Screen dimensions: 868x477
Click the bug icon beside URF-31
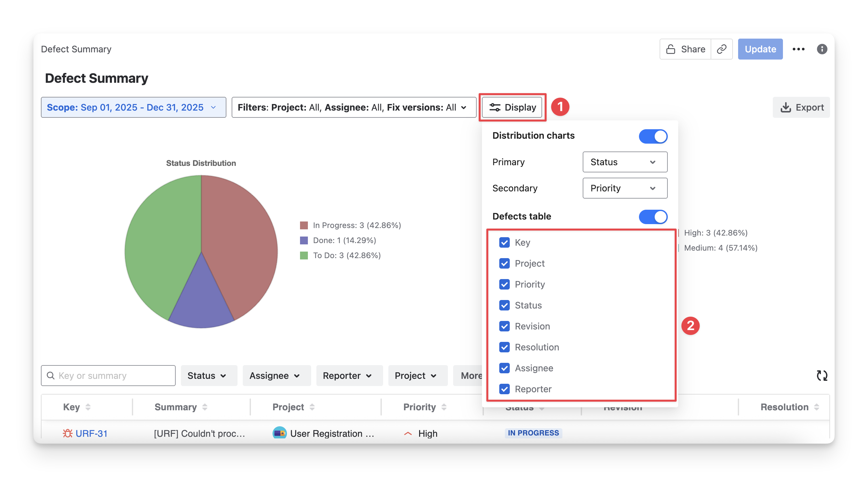click(67, 433)
